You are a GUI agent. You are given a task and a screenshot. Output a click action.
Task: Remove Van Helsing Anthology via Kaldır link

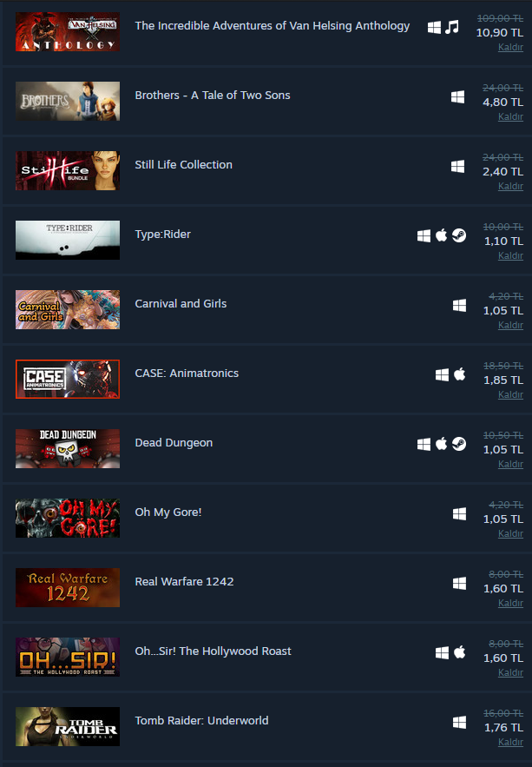click(510, 47)
